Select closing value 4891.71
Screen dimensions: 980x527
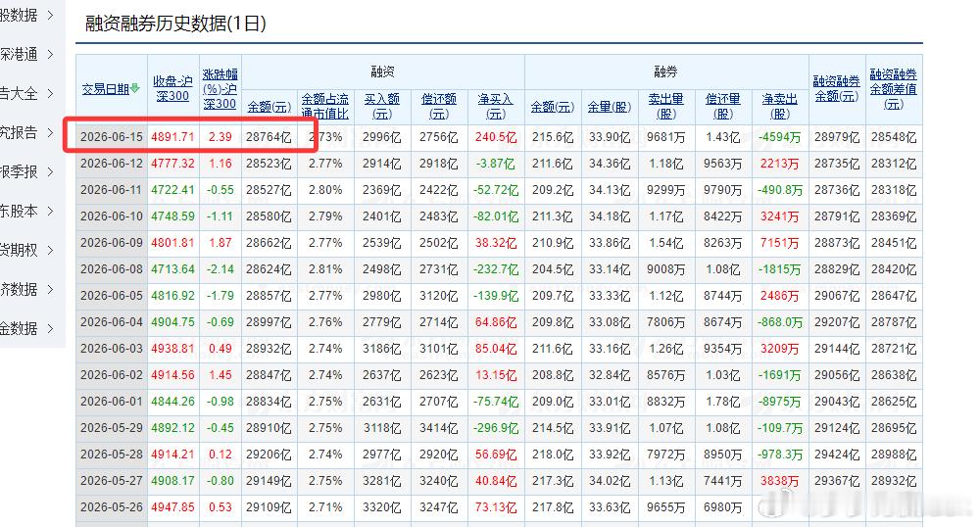click(172, 137)
